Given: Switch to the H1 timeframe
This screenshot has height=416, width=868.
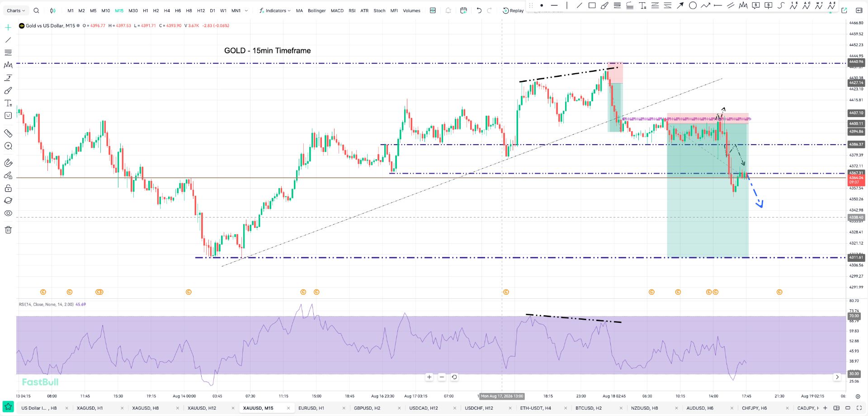Looking at the screenshot, I should [145, 10].
